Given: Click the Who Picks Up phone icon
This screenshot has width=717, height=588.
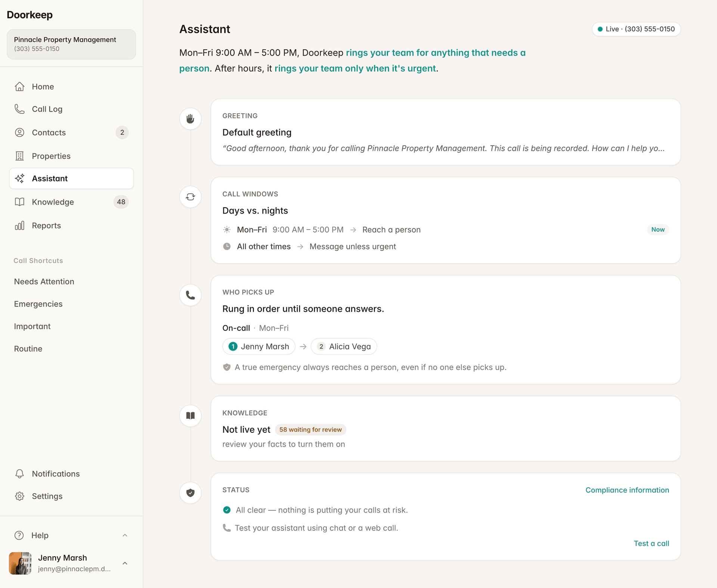Looking at the screenshot, I should tap(190, 295).
